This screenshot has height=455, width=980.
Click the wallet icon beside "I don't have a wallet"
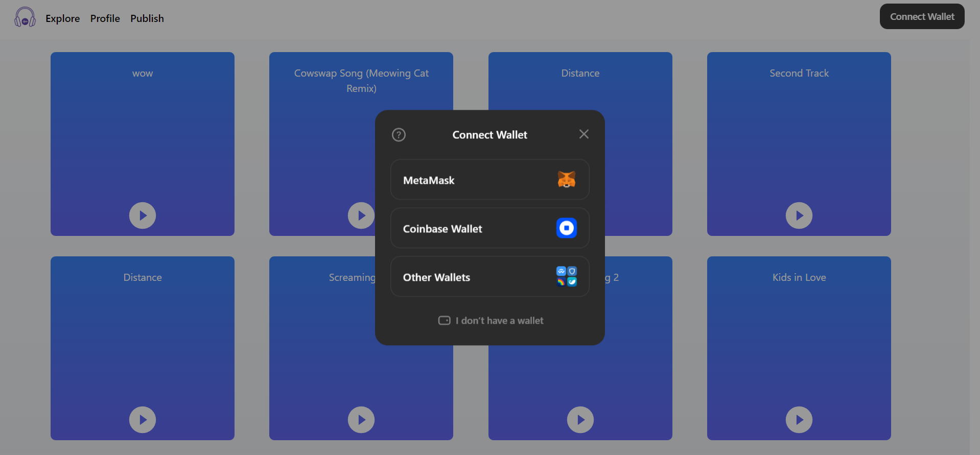pyautogui.click(x=444, y=321)
